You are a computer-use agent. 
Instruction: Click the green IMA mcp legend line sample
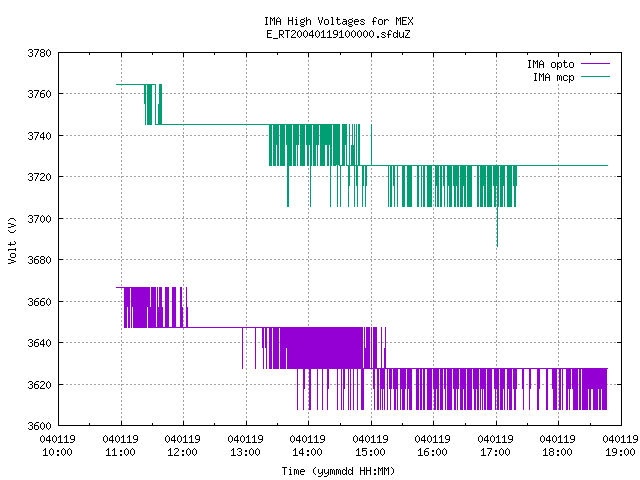tap(595, 77)
